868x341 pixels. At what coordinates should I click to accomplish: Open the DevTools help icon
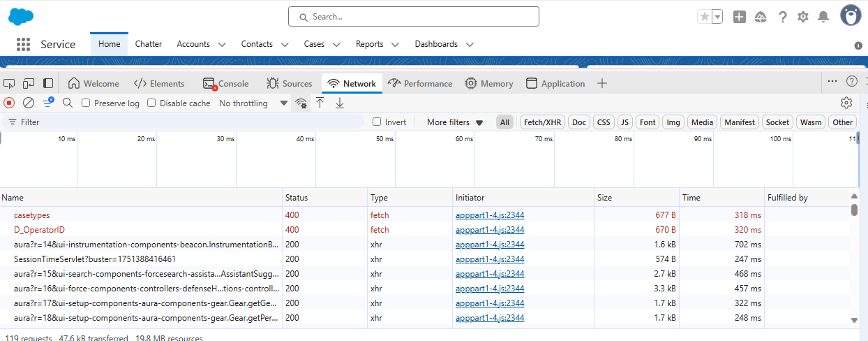852,81
